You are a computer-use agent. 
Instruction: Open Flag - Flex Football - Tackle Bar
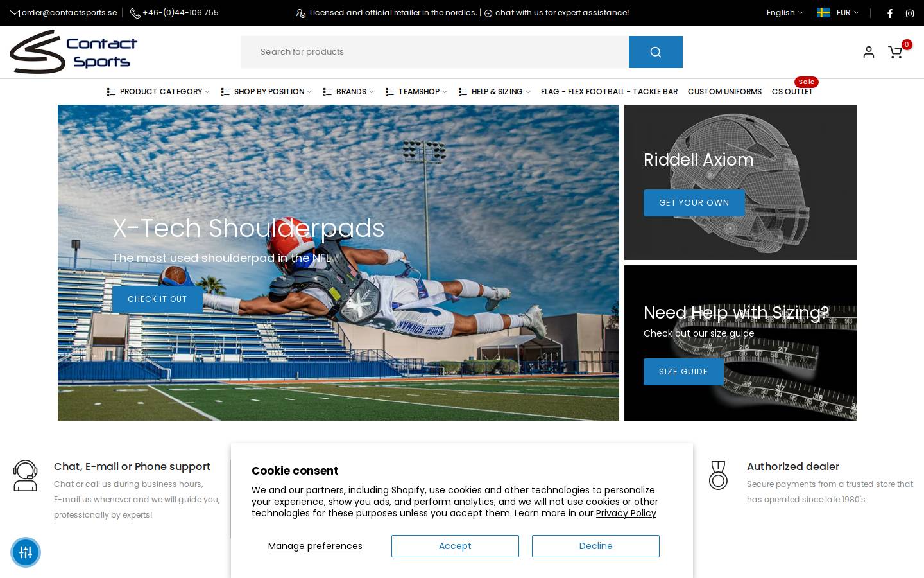point(609,92)
